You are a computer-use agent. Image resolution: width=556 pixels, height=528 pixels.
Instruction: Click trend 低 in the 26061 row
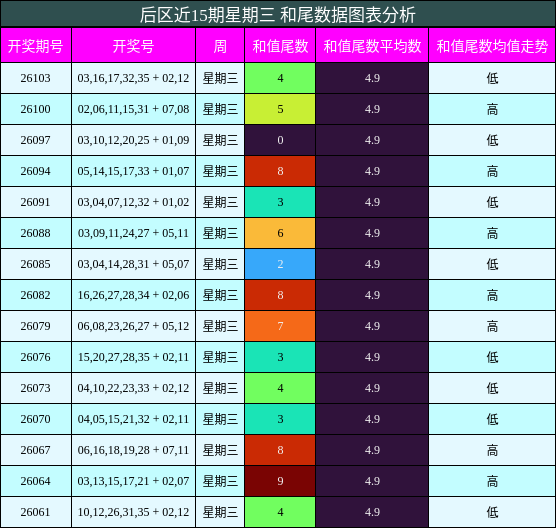click(x=492, y=512)
